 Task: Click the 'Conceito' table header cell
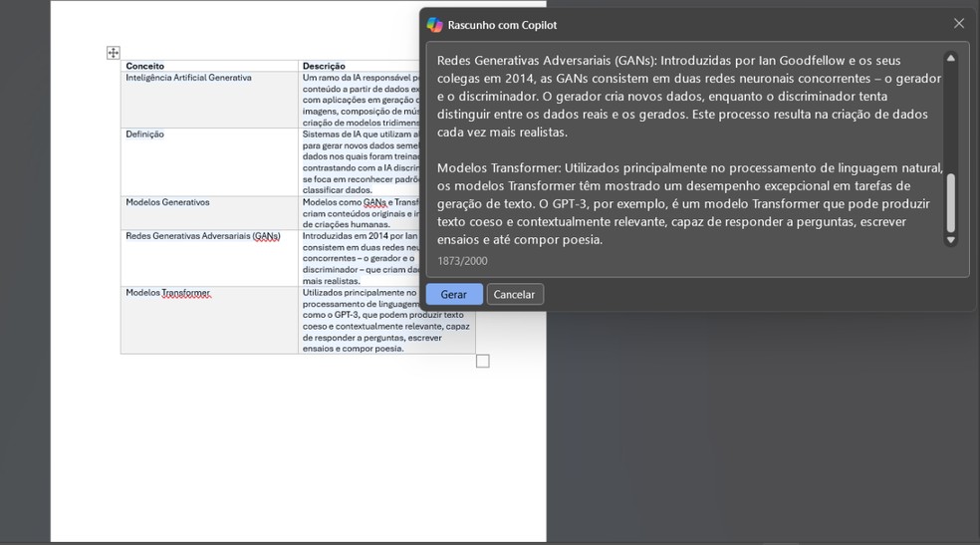(209, 66)
